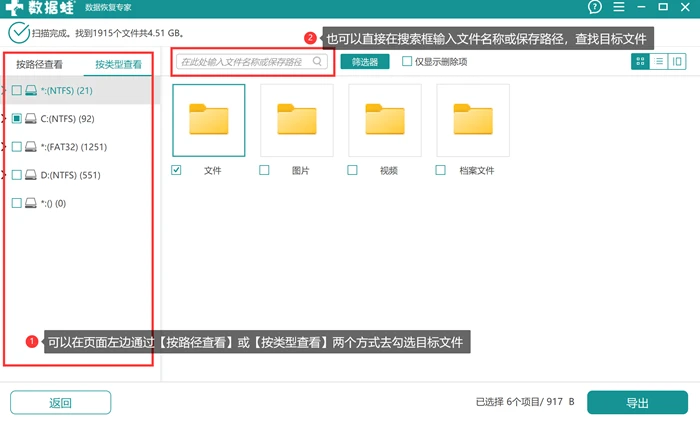
Task: Uncheck the 文件 folder checkbox
Action: 176,170
